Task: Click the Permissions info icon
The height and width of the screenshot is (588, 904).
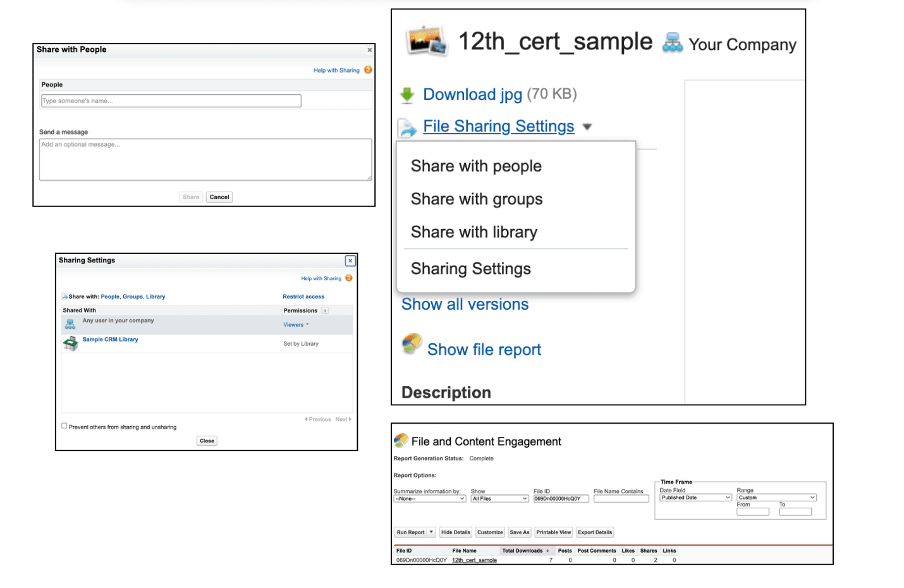Action: 325,310
